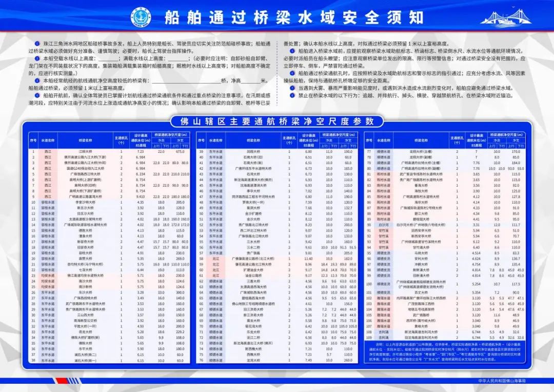
Task: Click 序号 header in the rightmost table
Action: click(x=368, y=140)
